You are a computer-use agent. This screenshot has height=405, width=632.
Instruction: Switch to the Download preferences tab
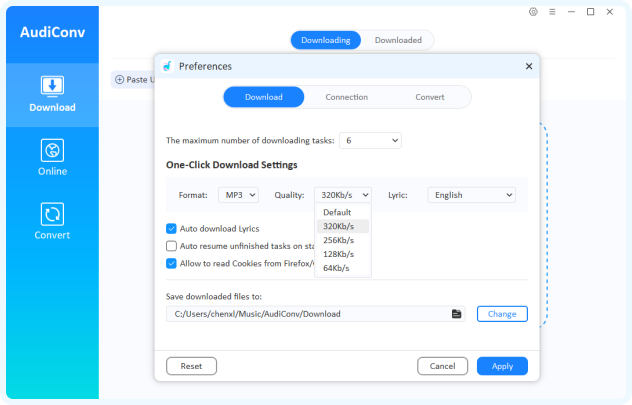pyautogui.click(x=264, y=97)
